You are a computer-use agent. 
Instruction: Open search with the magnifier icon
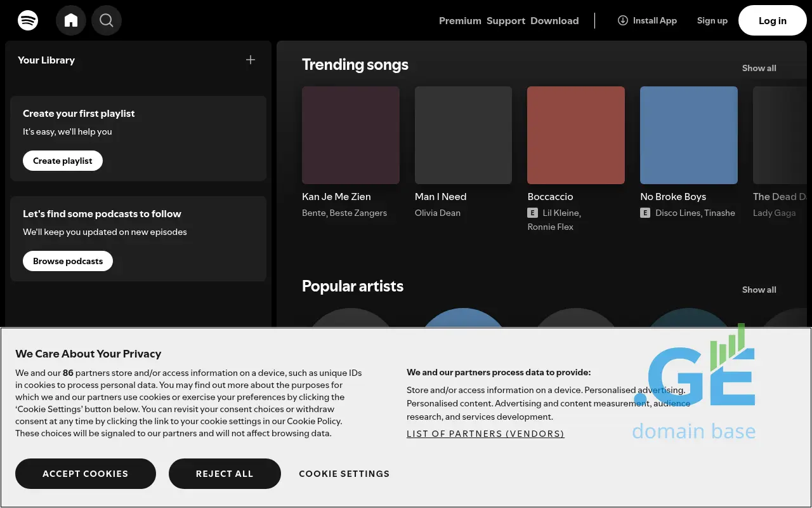pyautogui.click(x=107, y=20)
